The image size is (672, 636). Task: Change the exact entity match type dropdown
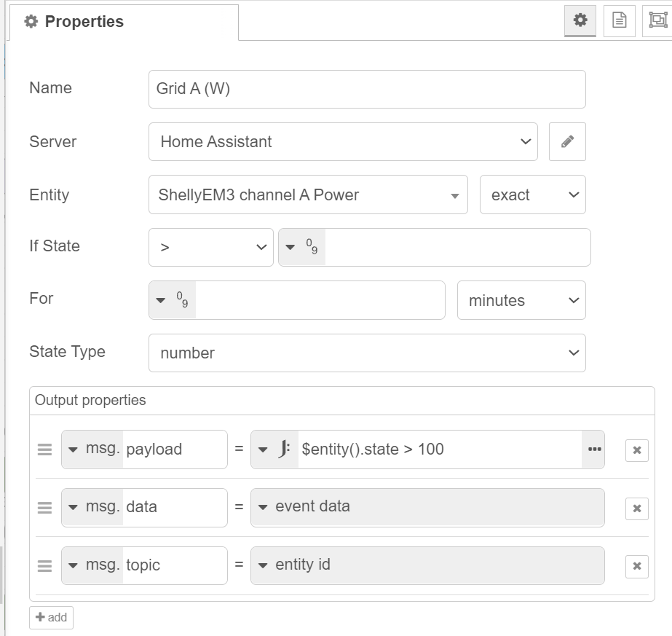[x=532, y=195]
